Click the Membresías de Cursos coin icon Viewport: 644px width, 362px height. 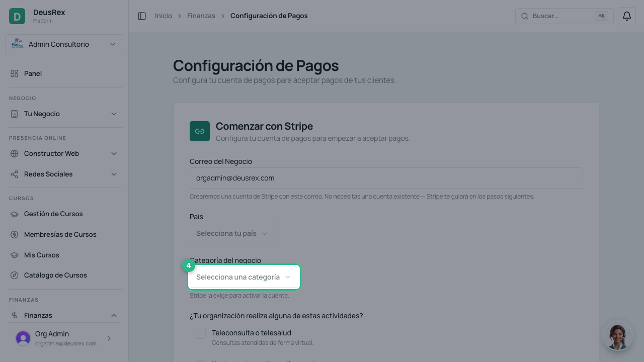[14, 234]
